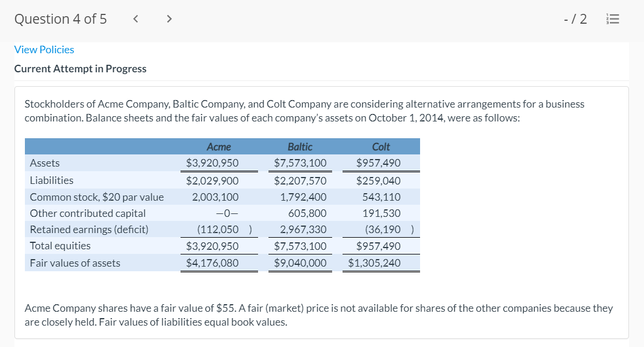Click Acme's fair value cell $4,176,080
The image size is (644, 347).
[x=212, y=263]
